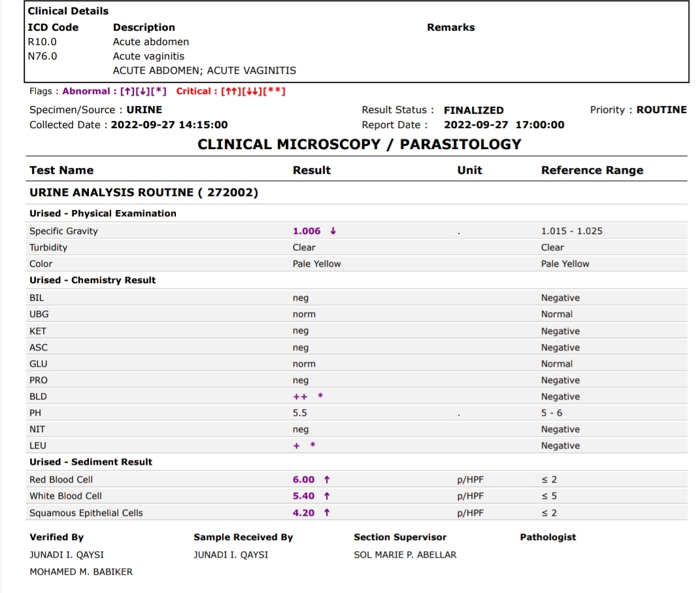Click the priority value ROUTINE
700x593 pixels.
pos(661,110)
